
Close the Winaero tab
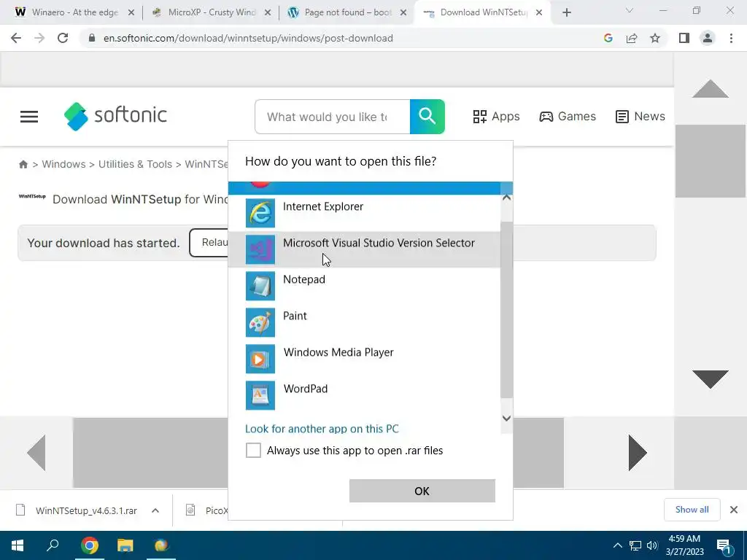[x=131, y=13]
